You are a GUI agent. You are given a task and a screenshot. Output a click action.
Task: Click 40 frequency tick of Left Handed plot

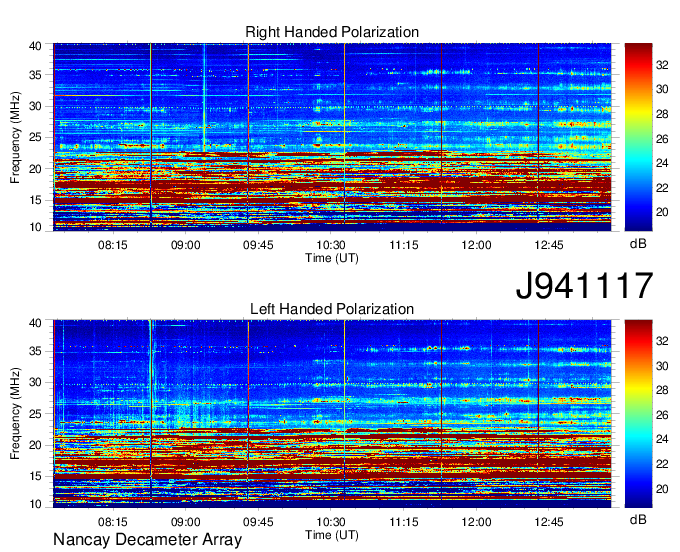(x=36, y=323)
